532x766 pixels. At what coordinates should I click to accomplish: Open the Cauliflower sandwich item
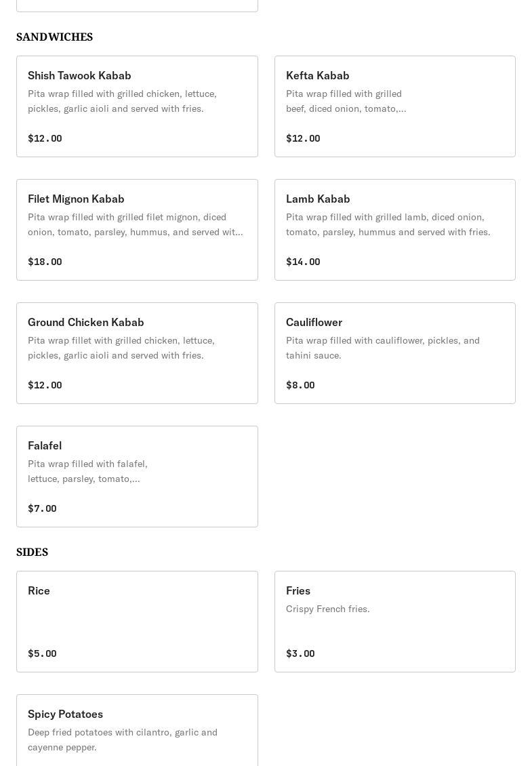coord(394,353)
